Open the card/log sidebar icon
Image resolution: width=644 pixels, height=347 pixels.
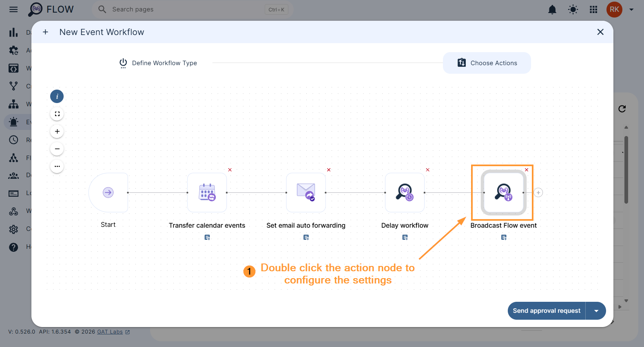pos(13,193)
